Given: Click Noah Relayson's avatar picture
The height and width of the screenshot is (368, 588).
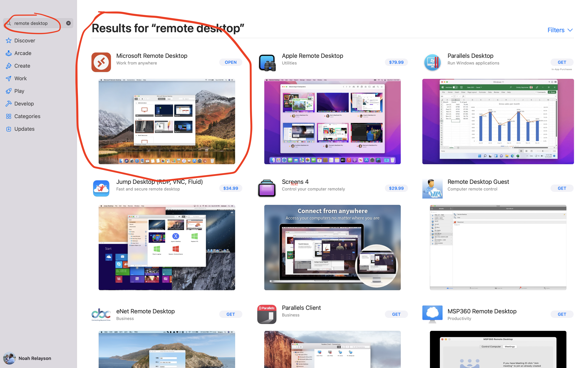Looking at the screenshot, I should 9,358.
